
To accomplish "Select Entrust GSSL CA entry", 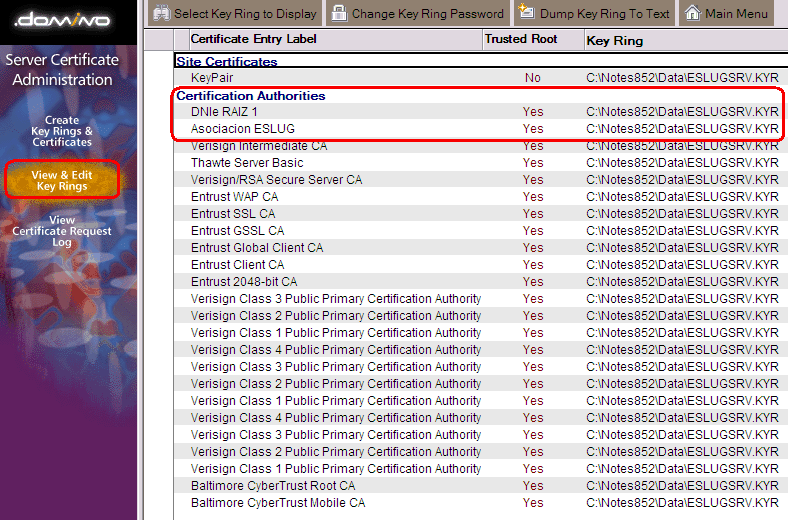I will click(x=238, y=231).
